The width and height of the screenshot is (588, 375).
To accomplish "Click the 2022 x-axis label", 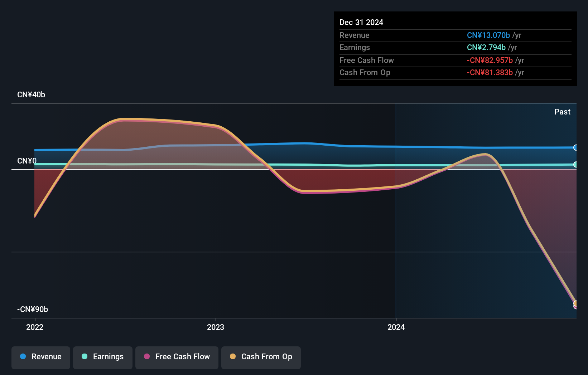I will (x=35, y=327).
